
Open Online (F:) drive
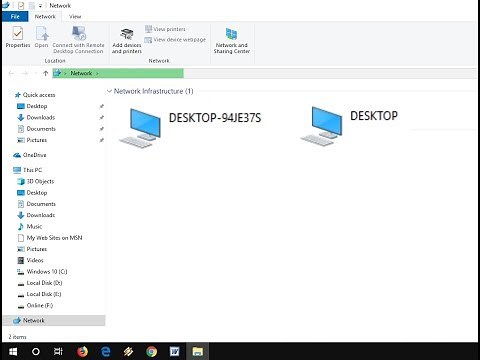coord(35,305)
